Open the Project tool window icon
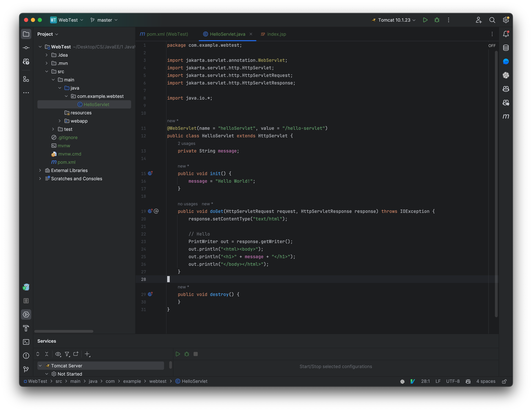Screen dimensions: 532x412 click(26, 34)
